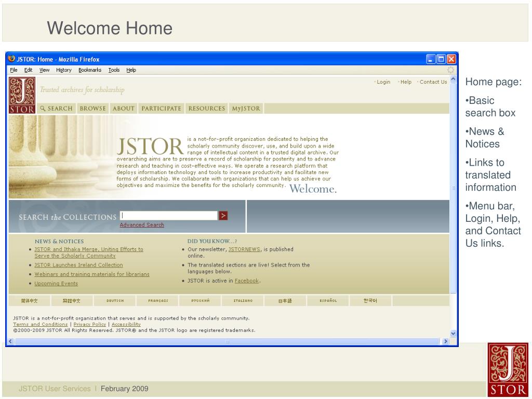
Task: Click the magnifier icon in the SEARCH tab
Action: [43, 109]
